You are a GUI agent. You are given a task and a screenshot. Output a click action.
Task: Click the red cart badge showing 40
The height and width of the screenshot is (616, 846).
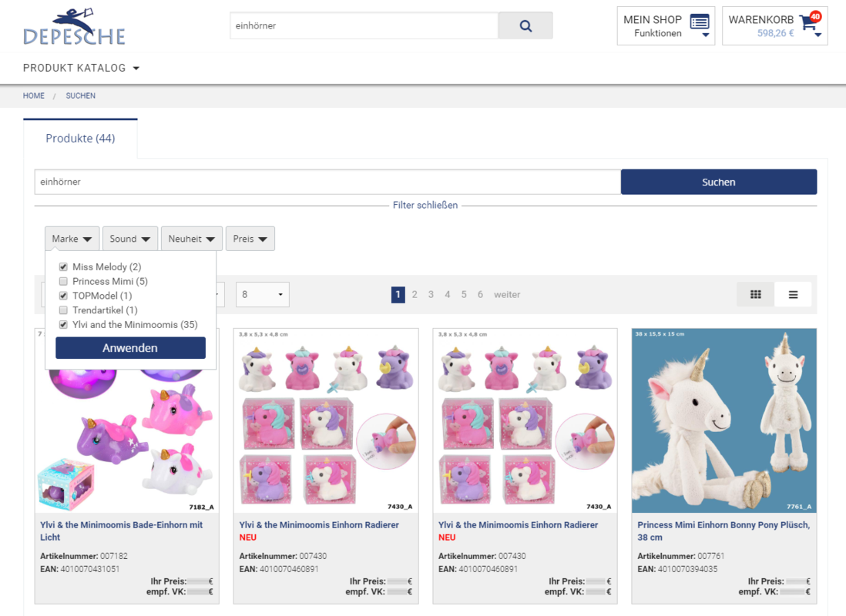pyautogui.click(x=815, y=17)
